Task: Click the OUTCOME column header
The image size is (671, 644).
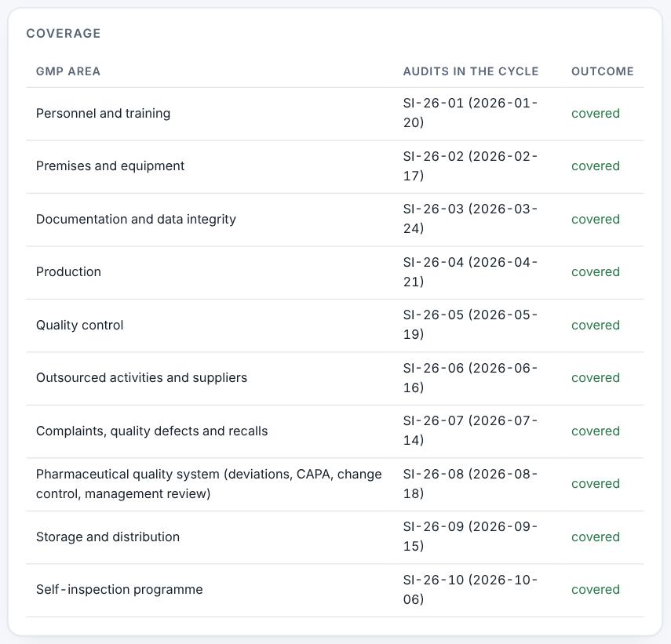Action: coord(603,71)
